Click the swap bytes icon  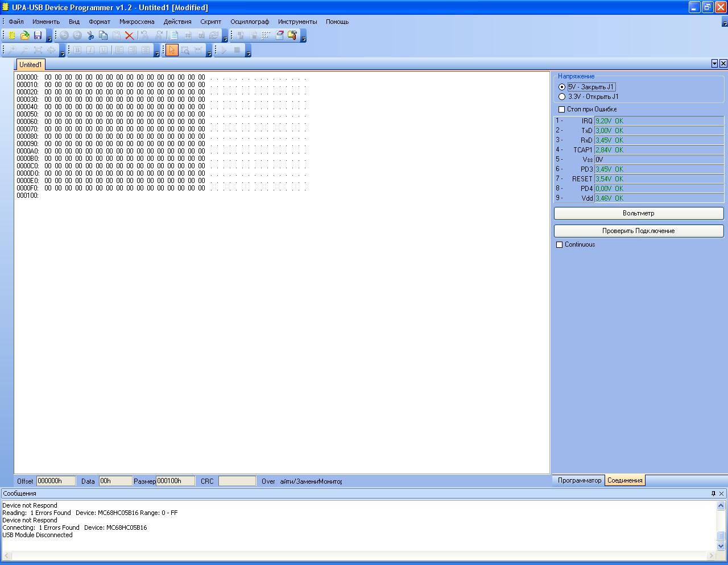[x=214, y=35]
